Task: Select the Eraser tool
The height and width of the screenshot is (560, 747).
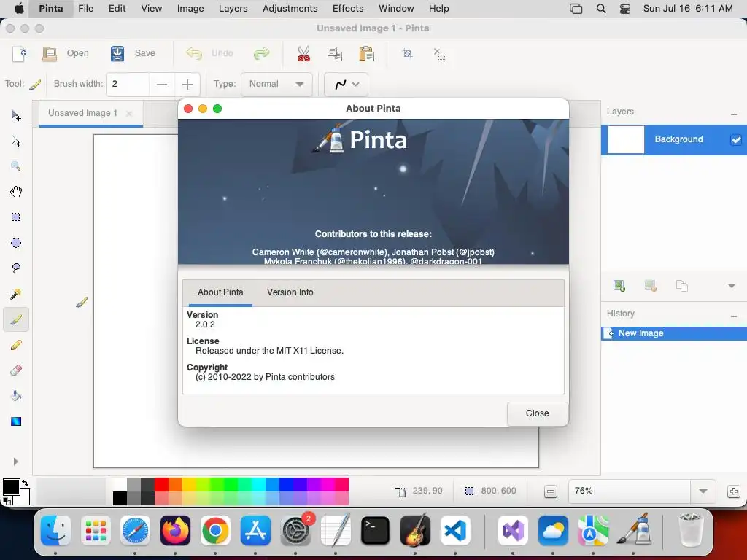Action: [x=16, y=370]
